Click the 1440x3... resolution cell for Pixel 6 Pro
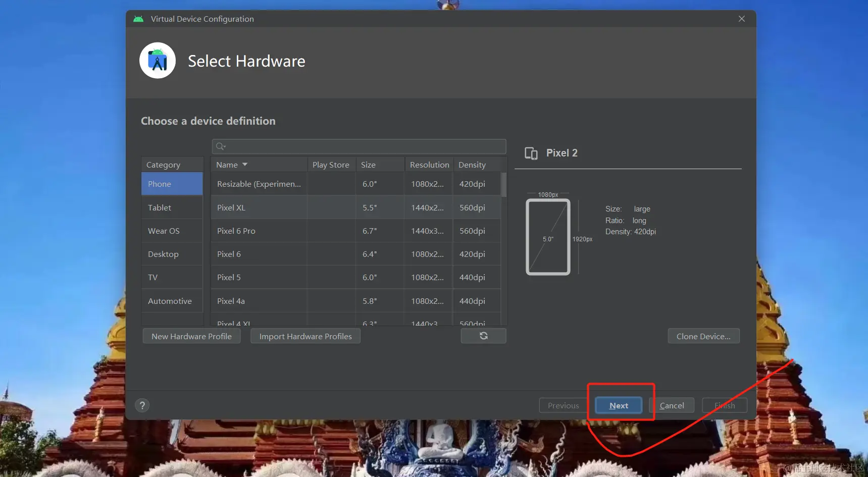The height and width of the screenshot is (477, 868). click(428, 231)
